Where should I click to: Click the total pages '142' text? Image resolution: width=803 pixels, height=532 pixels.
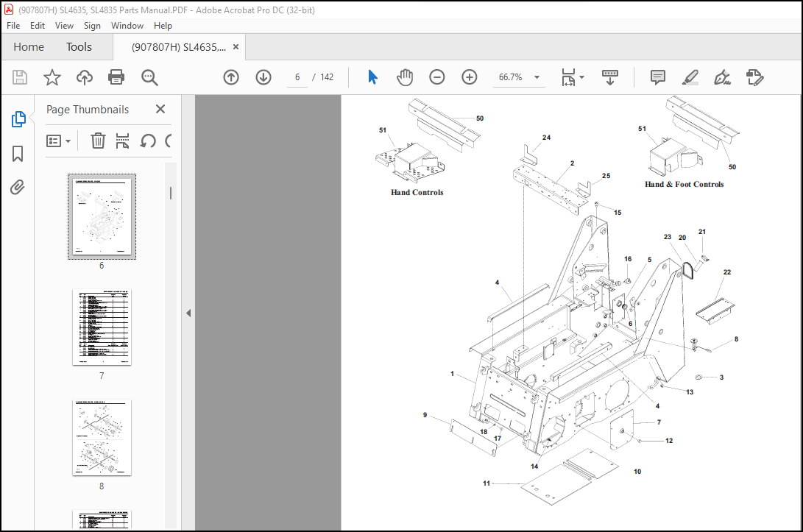coord(327,77)
